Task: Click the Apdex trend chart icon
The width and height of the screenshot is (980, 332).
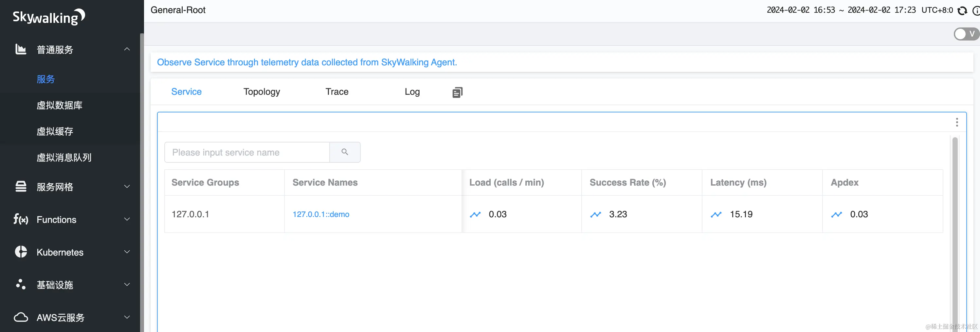Action: (x=836, y=215)
